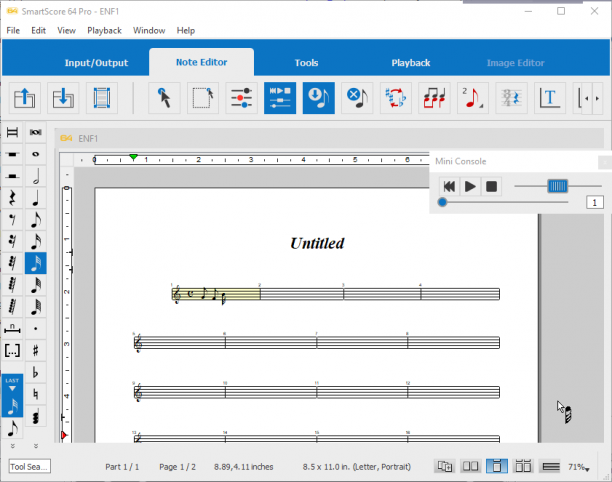Screen dimensions: 612x482
Task: Toggle the flat accidental button
Action: pos(36,372)
